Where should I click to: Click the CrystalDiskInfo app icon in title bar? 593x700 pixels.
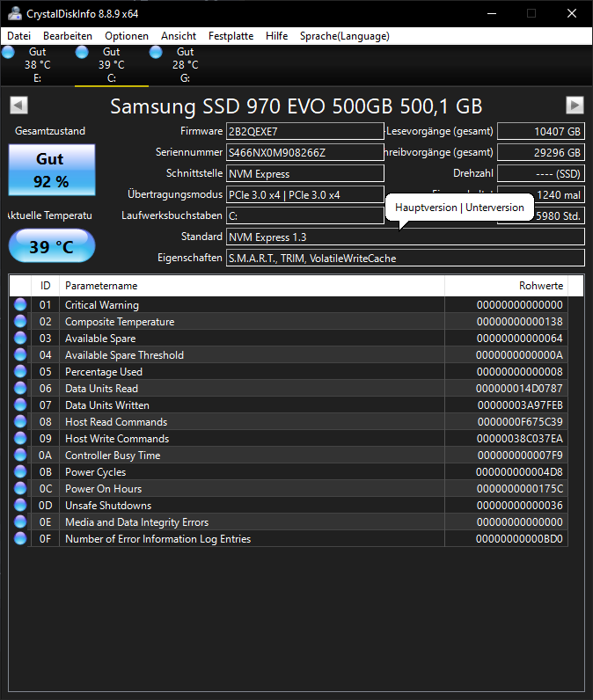point(14,13)
